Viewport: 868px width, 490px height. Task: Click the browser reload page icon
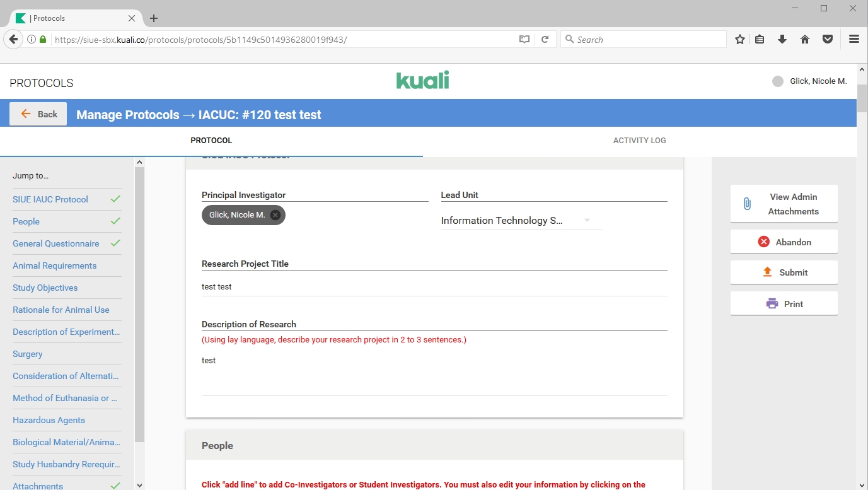[x=545, y=39]
